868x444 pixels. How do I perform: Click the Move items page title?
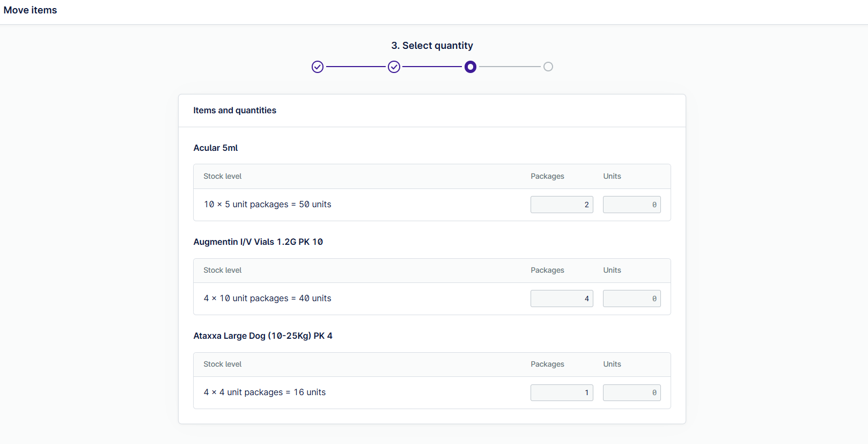(30, 10)
